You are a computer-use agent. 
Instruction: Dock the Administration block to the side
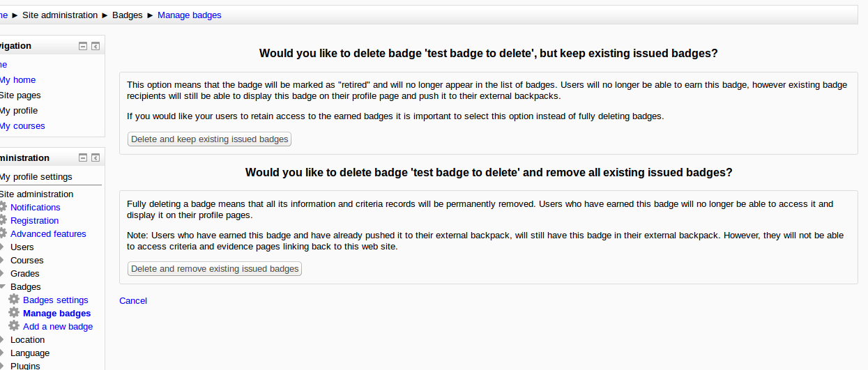96,158
